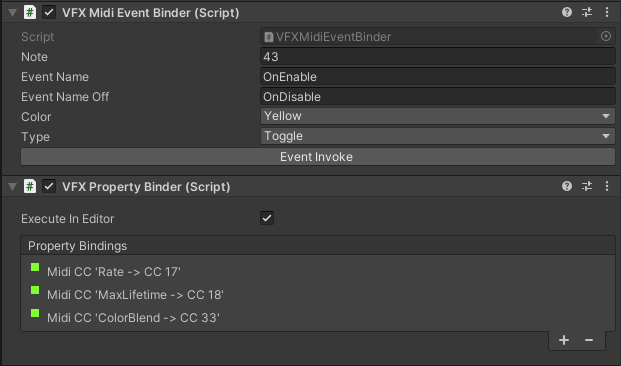This screenshot has width=621, height=366.
Task: Collapse the VFX Midi Event Binder component
Action: [x=13, y=13]
